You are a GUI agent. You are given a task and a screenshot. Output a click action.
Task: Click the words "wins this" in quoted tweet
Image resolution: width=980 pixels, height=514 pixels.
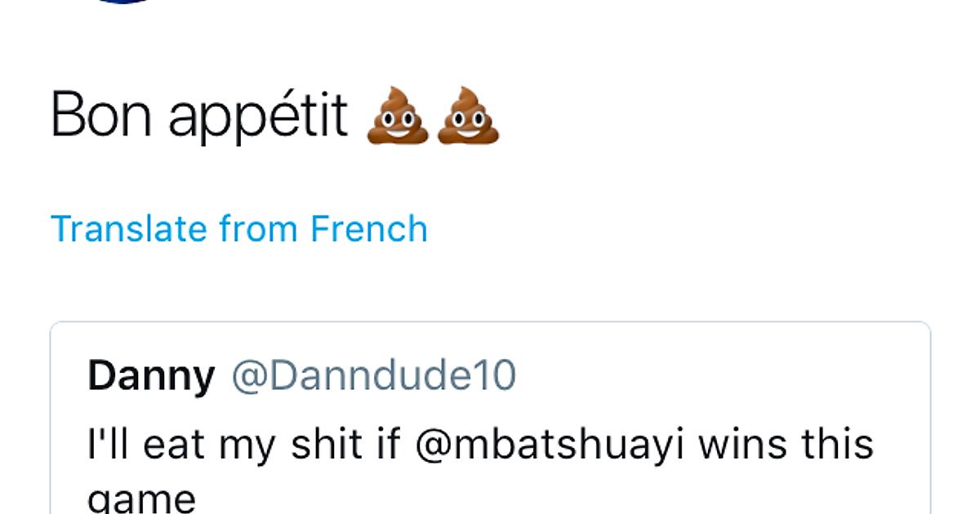pyautogui.click(x=785, y=445)
